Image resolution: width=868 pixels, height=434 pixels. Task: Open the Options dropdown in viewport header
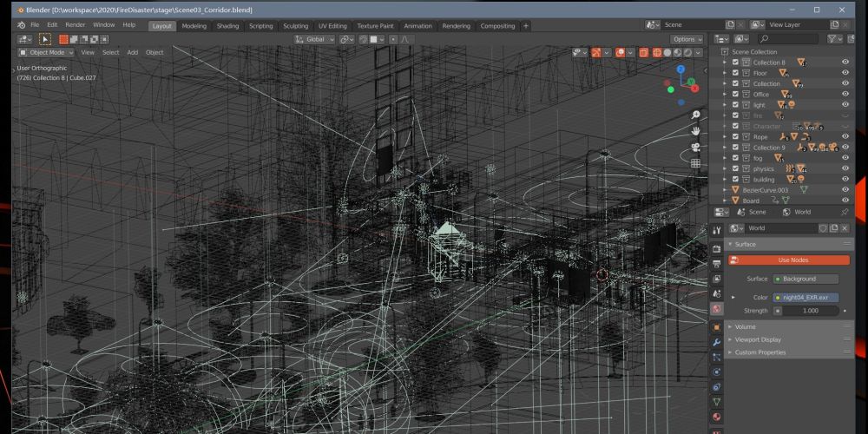pos(687,39)
